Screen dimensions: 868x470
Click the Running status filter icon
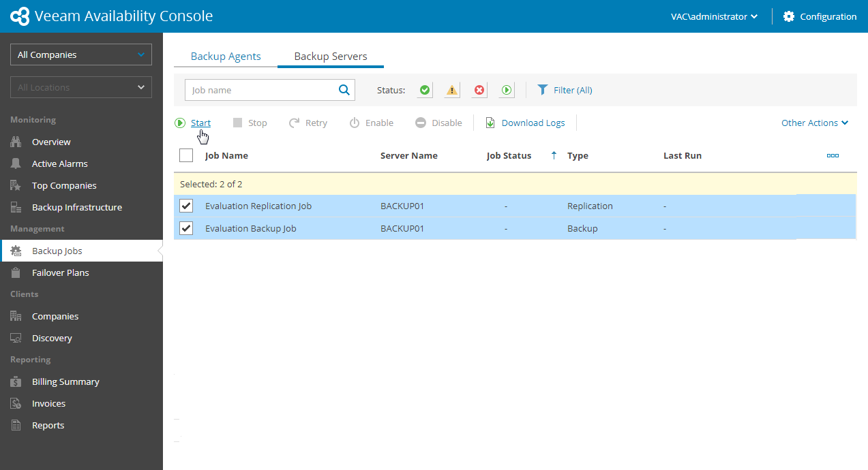click(507, 90)
